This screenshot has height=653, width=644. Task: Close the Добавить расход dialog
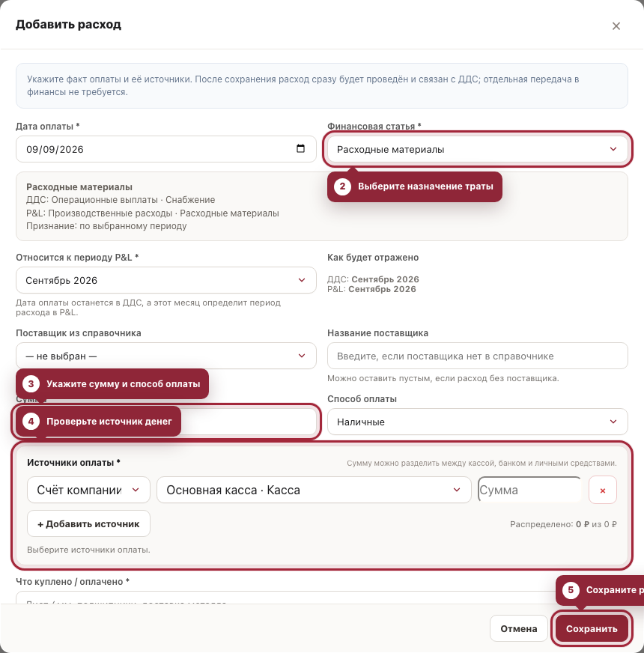[x=616, y=25]
